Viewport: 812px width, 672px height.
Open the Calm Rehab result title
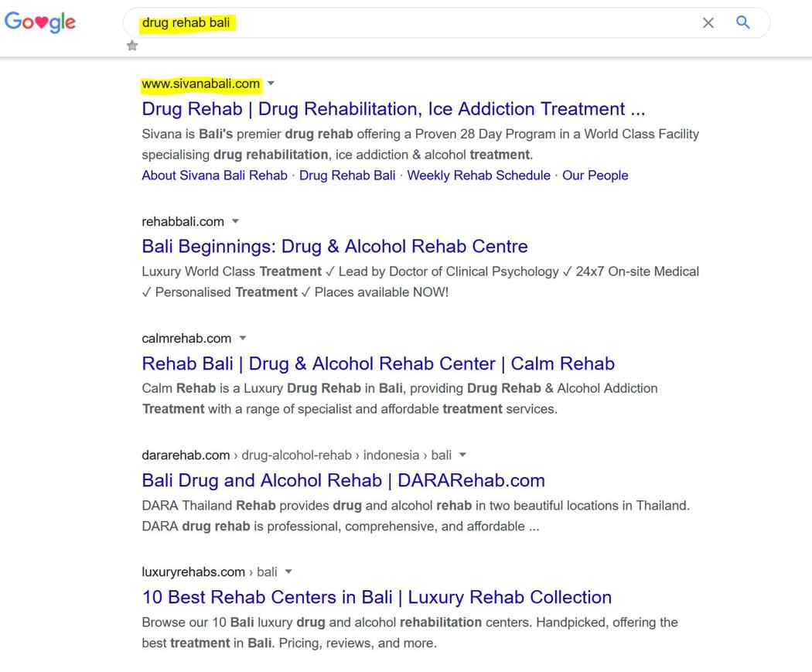pos(378,363)
